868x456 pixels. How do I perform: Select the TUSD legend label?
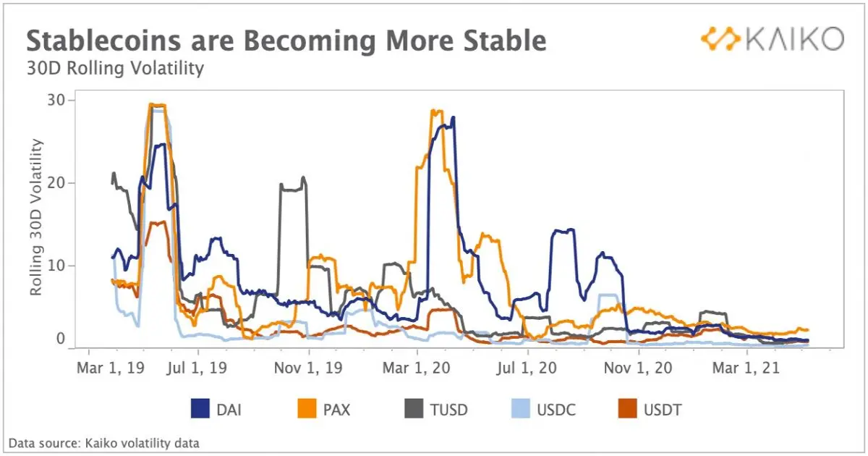[x=449, y=410]
